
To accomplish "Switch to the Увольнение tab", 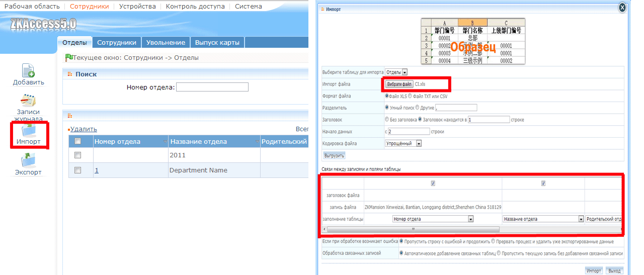I will (166, 43).
